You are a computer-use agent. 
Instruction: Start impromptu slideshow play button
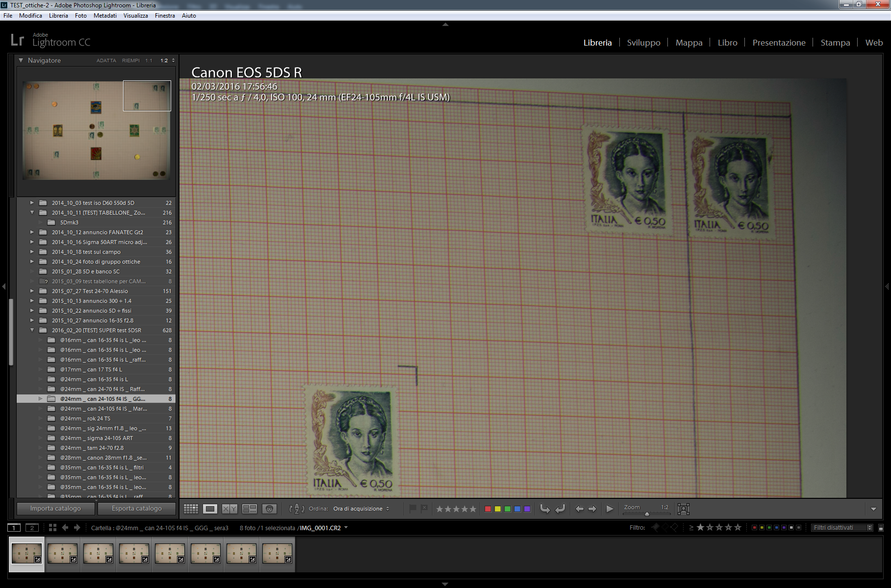click(x=610, y=509)
